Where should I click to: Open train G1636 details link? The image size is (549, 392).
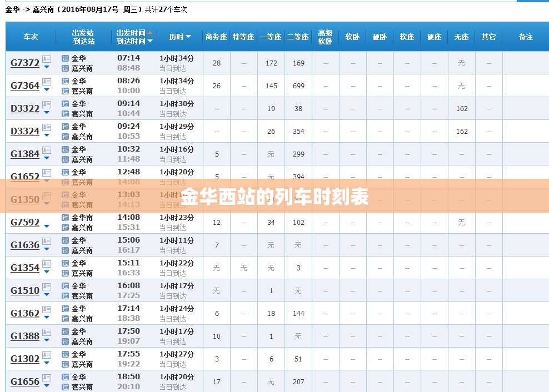[x=25, y=245]
